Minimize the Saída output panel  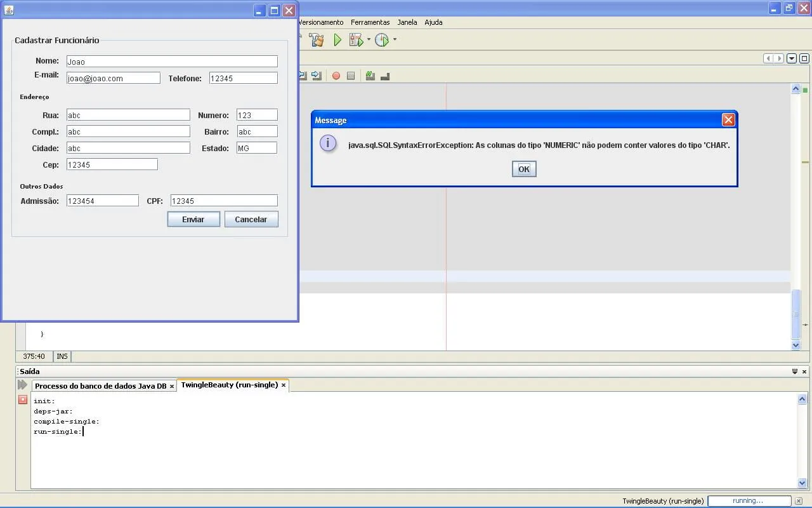(x=795, y=371)
